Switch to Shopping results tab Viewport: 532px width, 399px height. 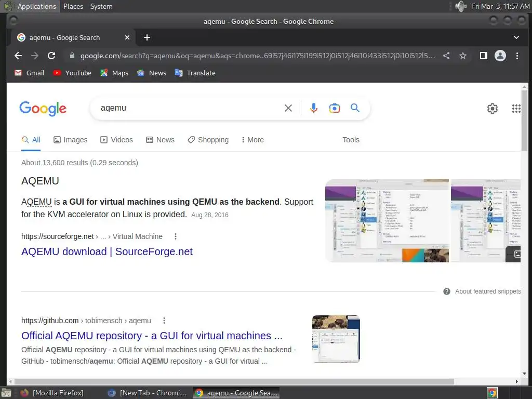point(208,140)
